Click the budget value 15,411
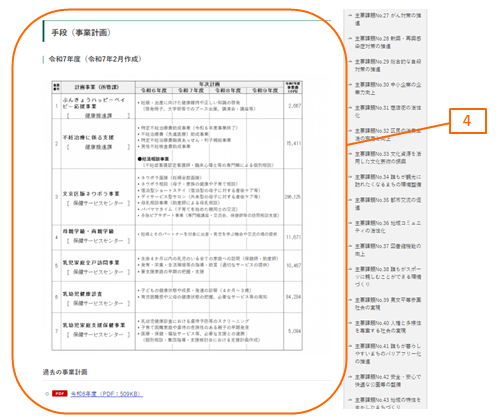 293,143
